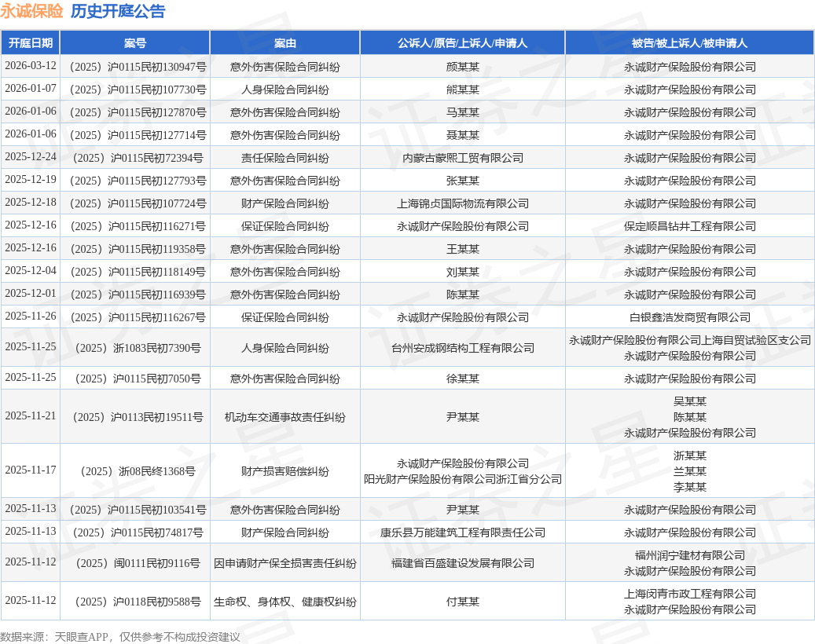The width and height of the screenshot is (815, 644).
Task: Select case number (2025)沪0115民初7050号
Action: coord(138,379)
